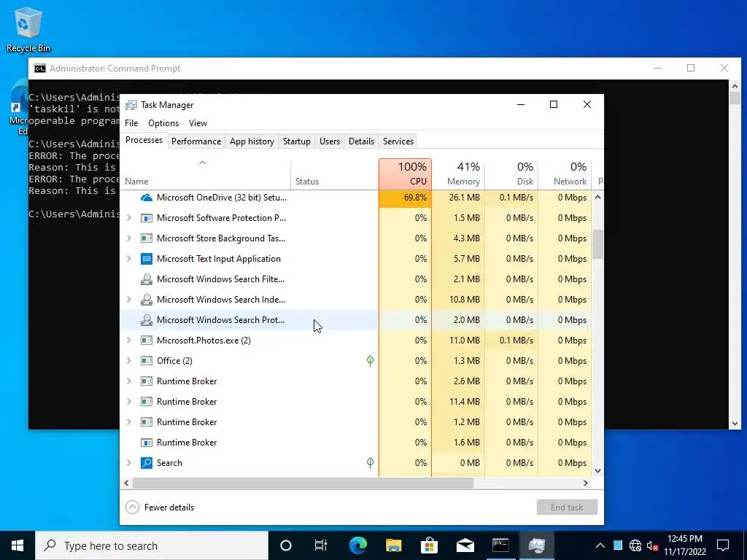Screen dimensions: 747x560
Task: Switch to Command Prompt via taskbar icon
Action: click(x=500, y=545)
